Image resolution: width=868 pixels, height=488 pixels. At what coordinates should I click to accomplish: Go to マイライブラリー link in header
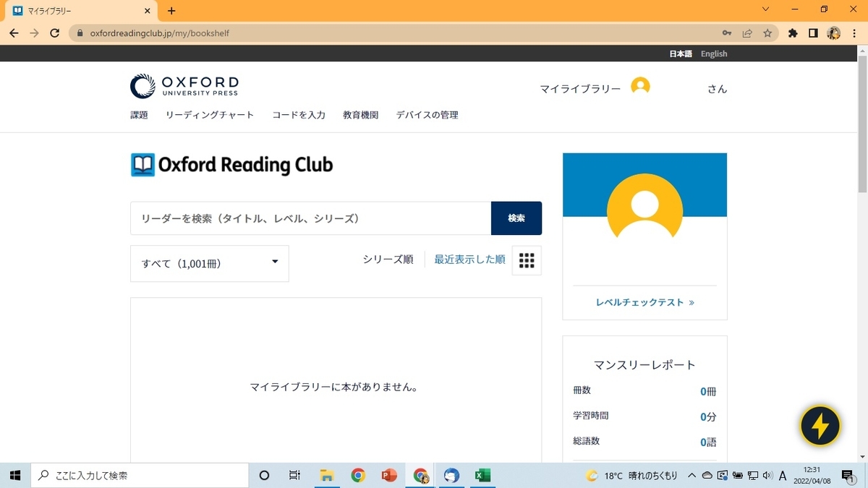coord(580,89)
